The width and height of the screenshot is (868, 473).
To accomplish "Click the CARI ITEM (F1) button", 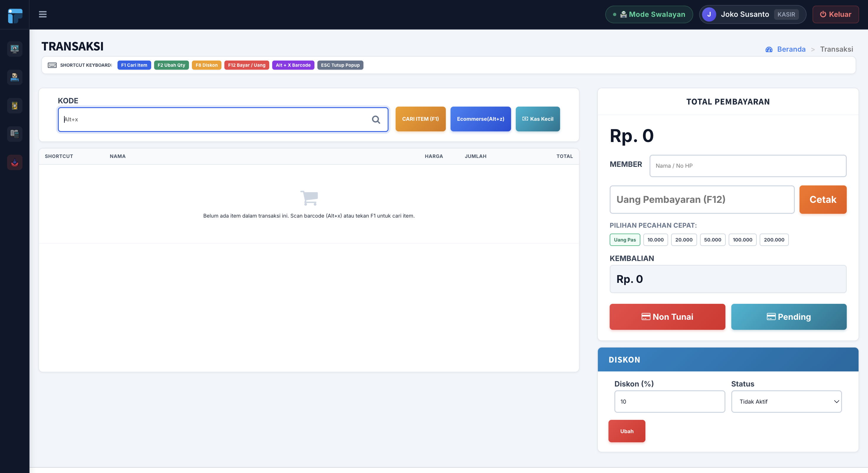I will point(420,119).
